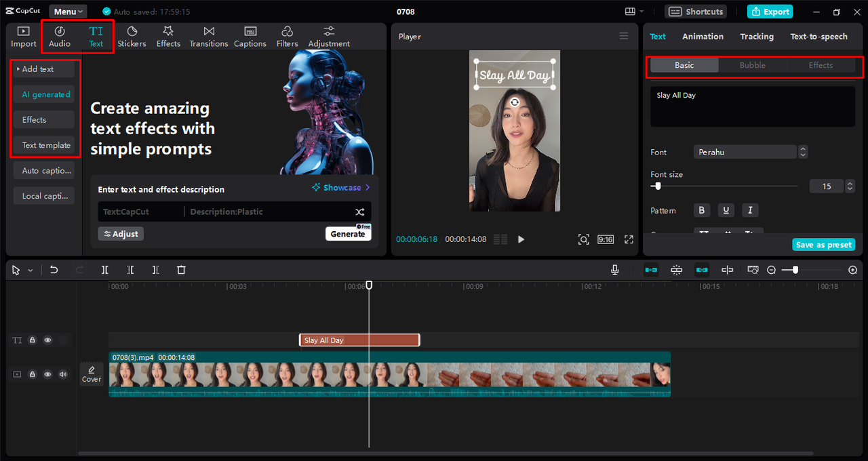Open Text template in the sidebar
This screenshot has height=461, width=868.
coord(44,145)
